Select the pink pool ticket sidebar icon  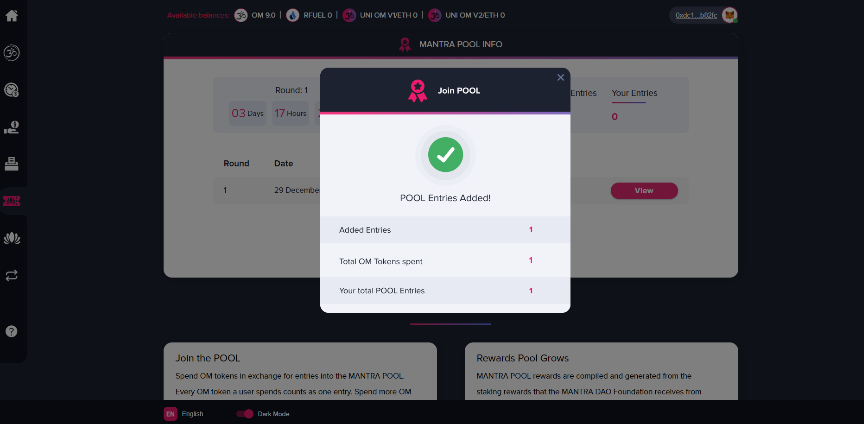[12, 201]
